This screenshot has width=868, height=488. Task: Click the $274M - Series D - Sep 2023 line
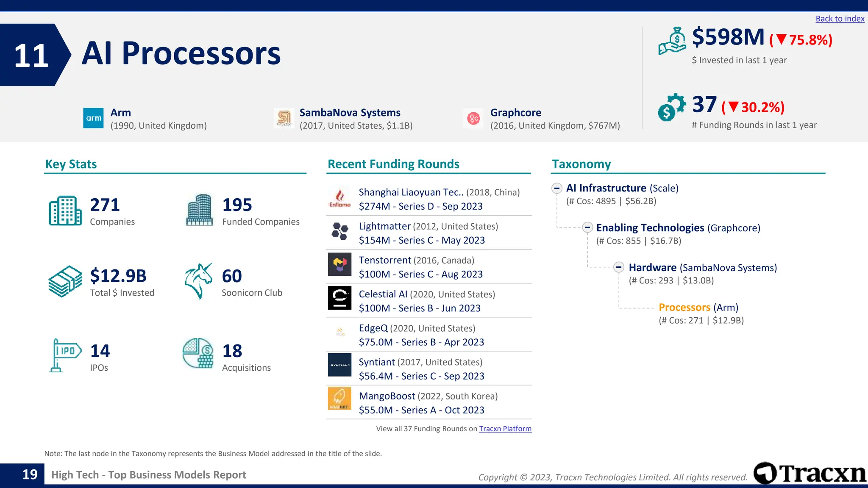(420, 206)
